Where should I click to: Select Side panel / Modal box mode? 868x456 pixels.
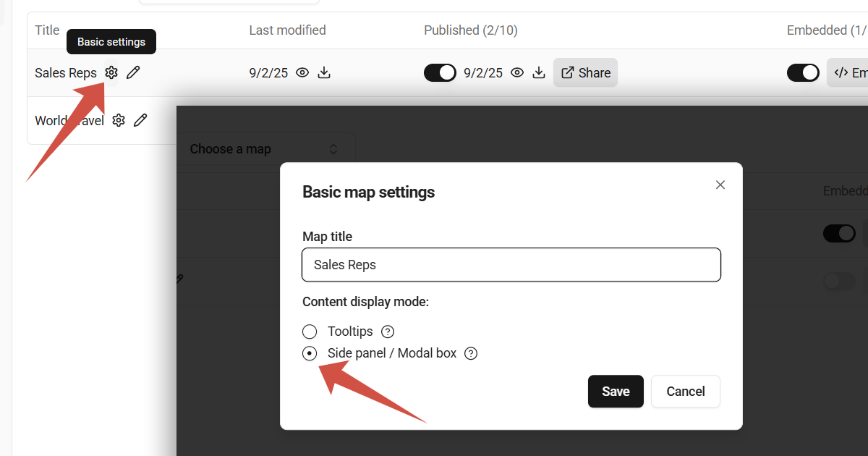click(x=310, y=353)
